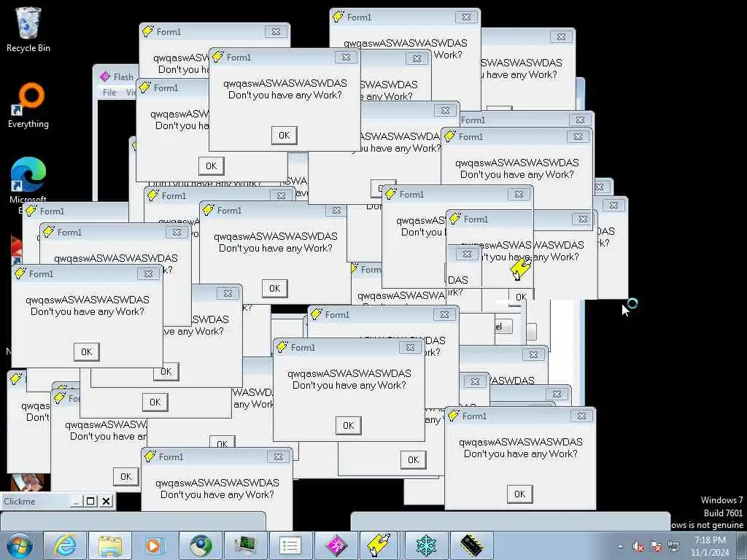Click the pink diamond icon in Flash title bar
Viewport: 747px width, 560px height.
(105, 77)
